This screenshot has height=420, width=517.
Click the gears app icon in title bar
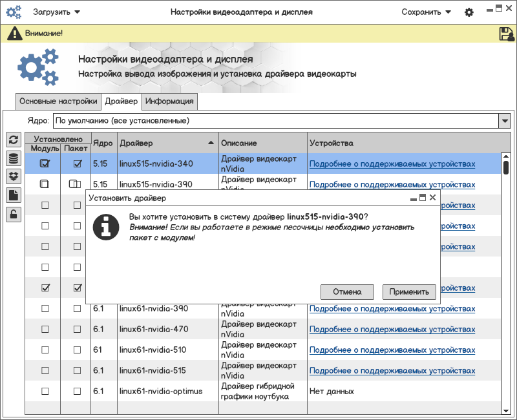(14, 12)
